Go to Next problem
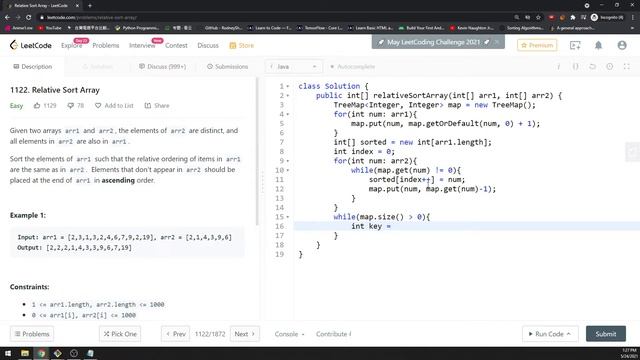640x360 pixels. pos(244,334)
